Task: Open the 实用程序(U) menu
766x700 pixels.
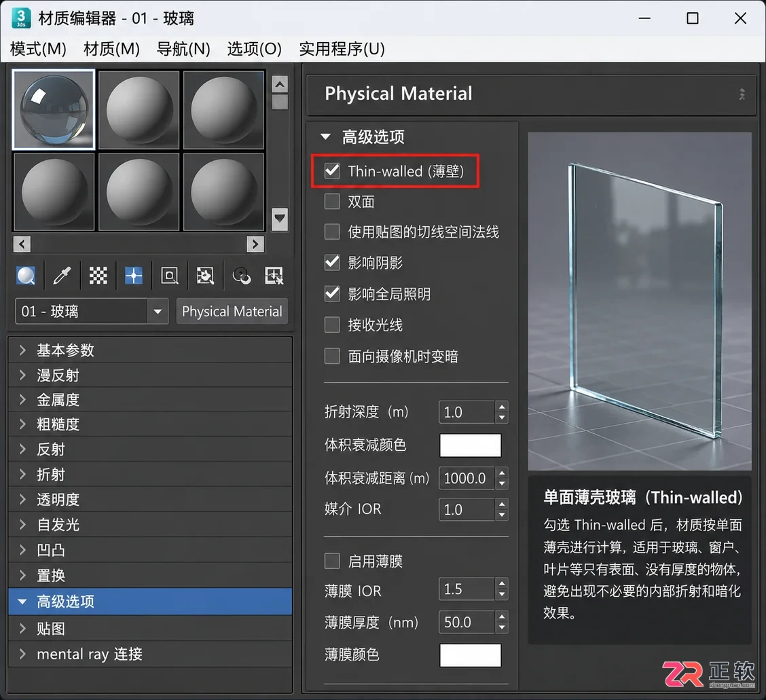Action: 342,49
